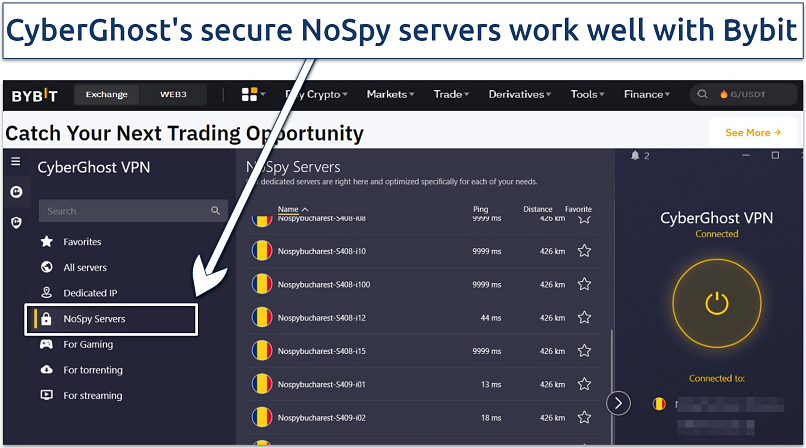806x448 pixels.
Task: Click the shield privacy icon in sidebar
Action: (15, 222)
